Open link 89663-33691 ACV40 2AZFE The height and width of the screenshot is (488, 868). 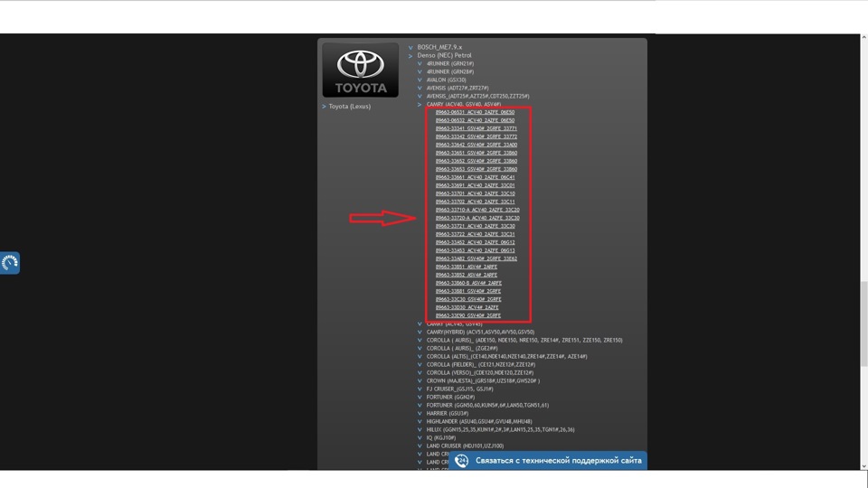[475, 185]
